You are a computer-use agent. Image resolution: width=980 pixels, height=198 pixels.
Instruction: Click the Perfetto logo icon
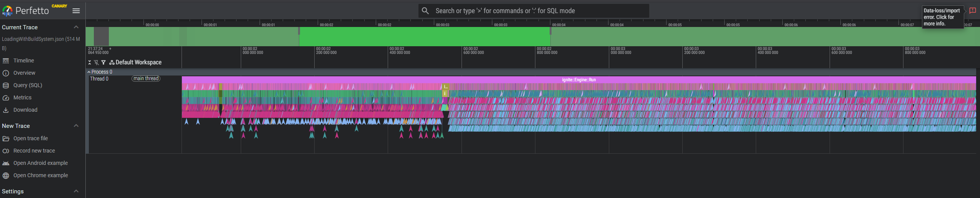(x=7, y=11)
